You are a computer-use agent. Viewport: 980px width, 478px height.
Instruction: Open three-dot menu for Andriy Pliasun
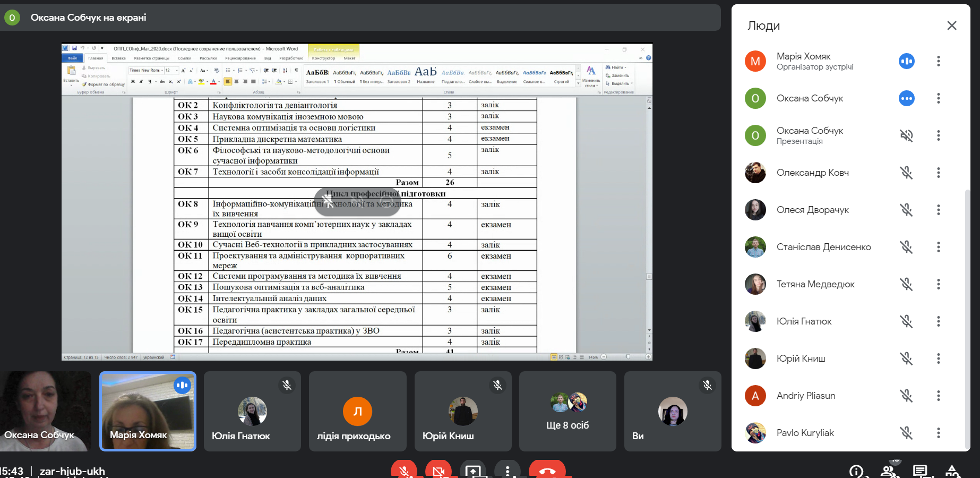click(938, 396)
